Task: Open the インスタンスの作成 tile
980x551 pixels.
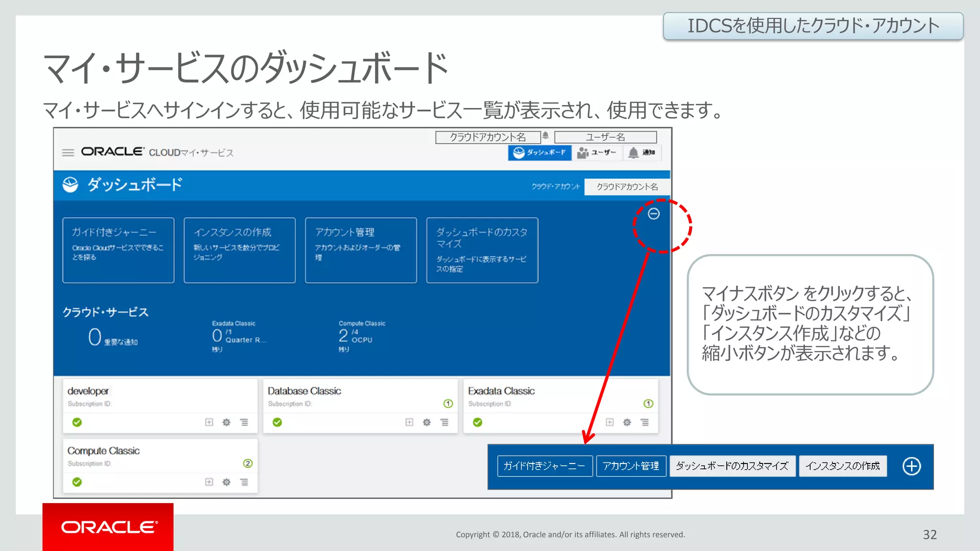Action: click(x=239, y=250)
